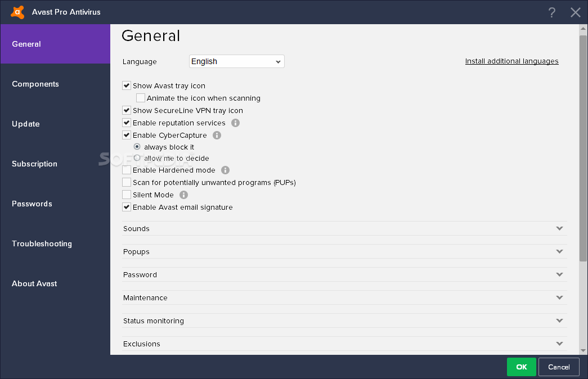Expand the Sounds section

344,228
